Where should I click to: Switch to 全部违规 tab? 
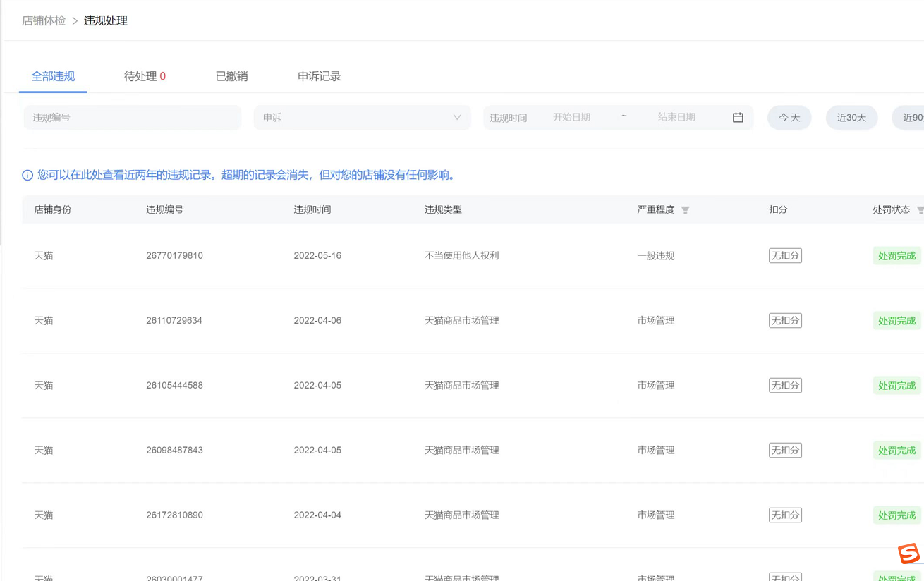click(53, 76)
